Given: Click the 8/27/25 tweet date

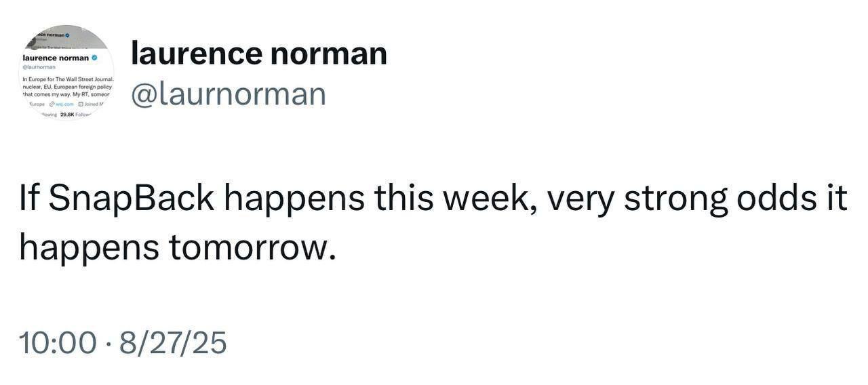Looking at the screenshot, I should point(172,342).
